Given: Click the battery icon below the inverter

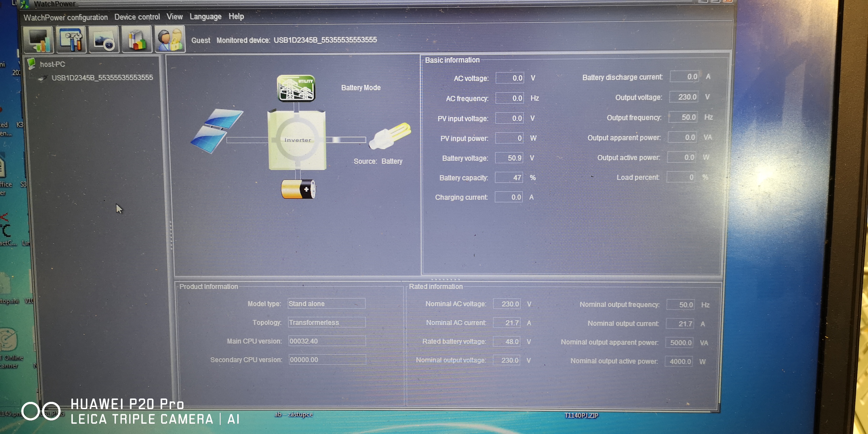Looking at the screenshot, I should pyautogui.click(x=298, y=189).
